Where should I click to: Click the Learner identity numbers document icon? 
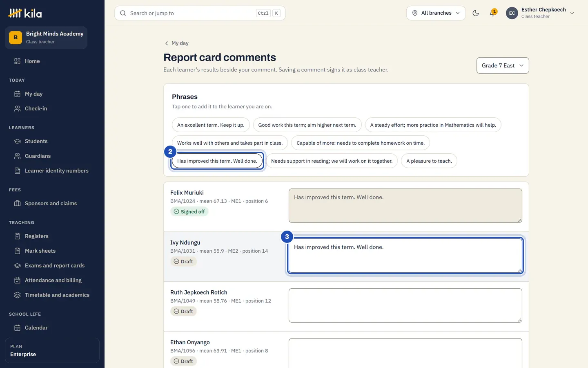(x=17, y=171)
